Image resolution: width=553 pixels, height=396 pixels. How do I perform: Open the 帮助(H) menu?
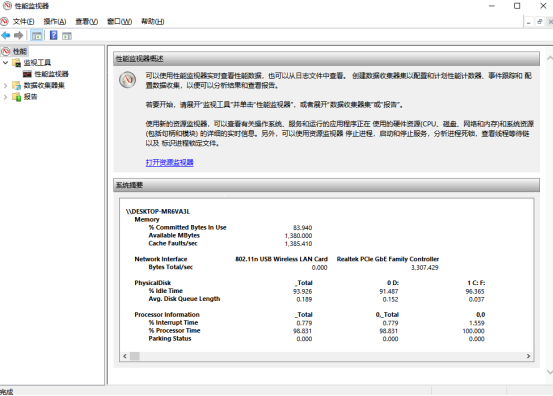click(x=153, y=22)
